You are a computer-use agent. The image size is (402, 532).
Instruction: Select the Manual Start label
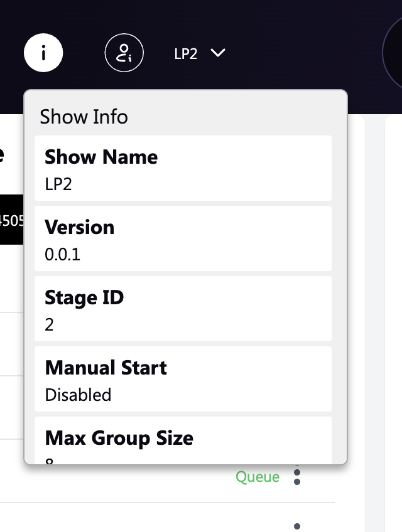pyautogui.click(x=106, y=368)
